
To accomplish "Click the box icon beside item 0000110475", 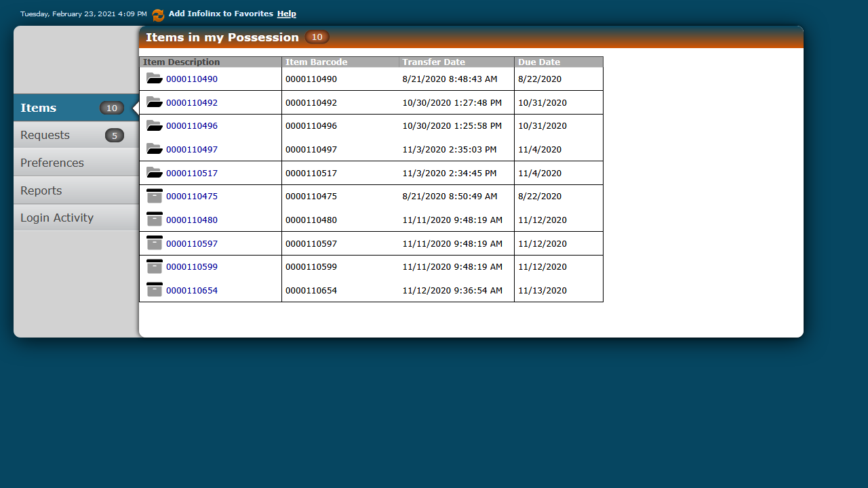I will (x=155, y=196).
